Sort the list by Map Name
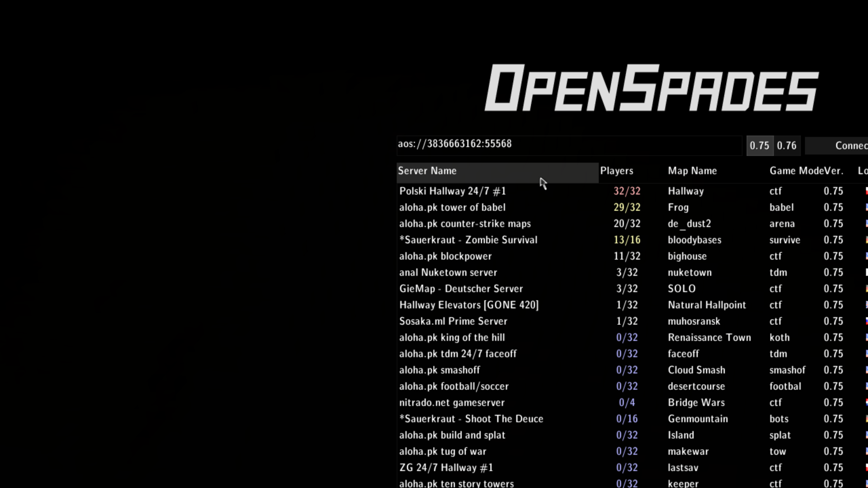 point(692,171)
